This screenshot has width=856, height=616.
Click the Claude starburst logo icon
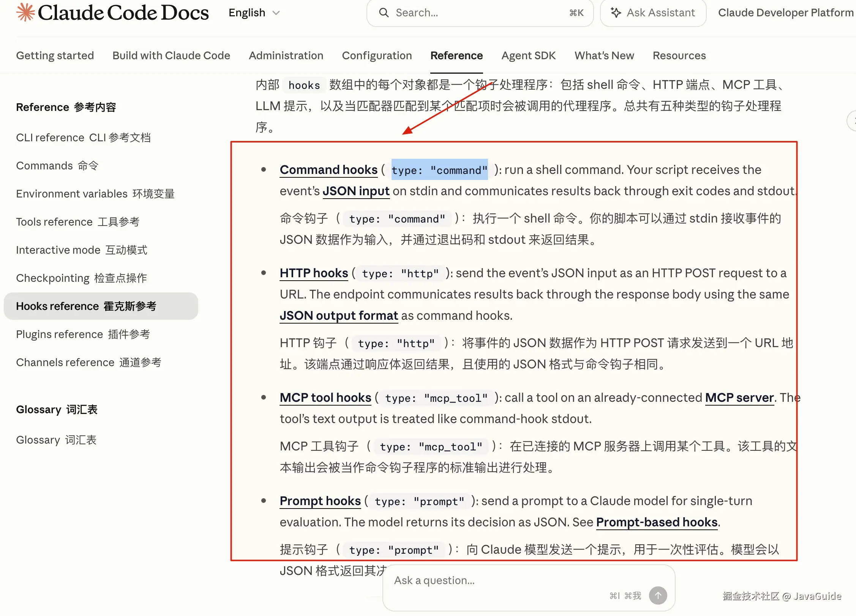point(25,13)
